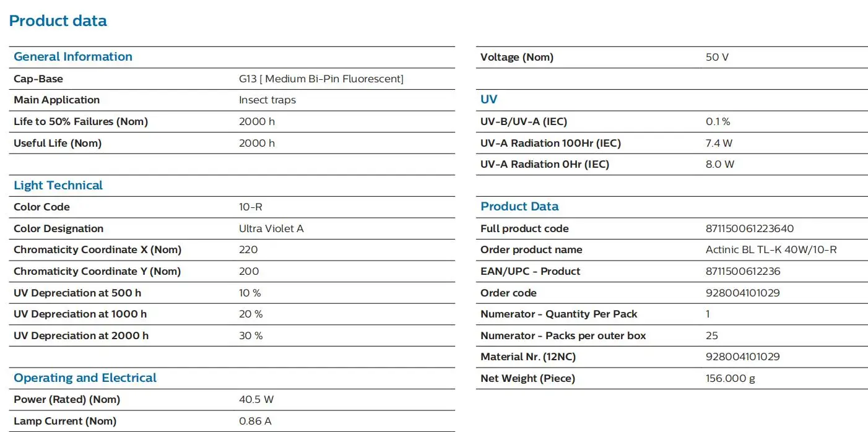This screenshot has width=868, height=432.
Task: Select the Order code value 928004101029
Action: coord(743,293)
